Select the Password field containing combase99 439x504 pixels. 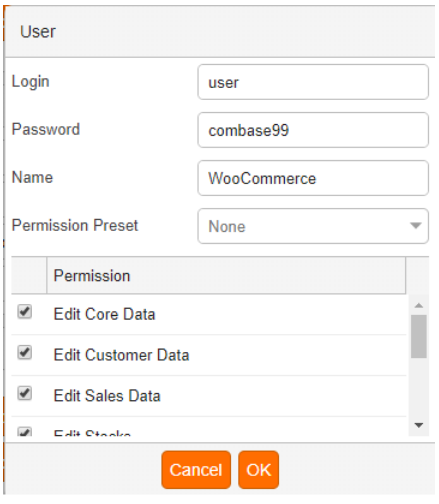[x=313, y=130]
